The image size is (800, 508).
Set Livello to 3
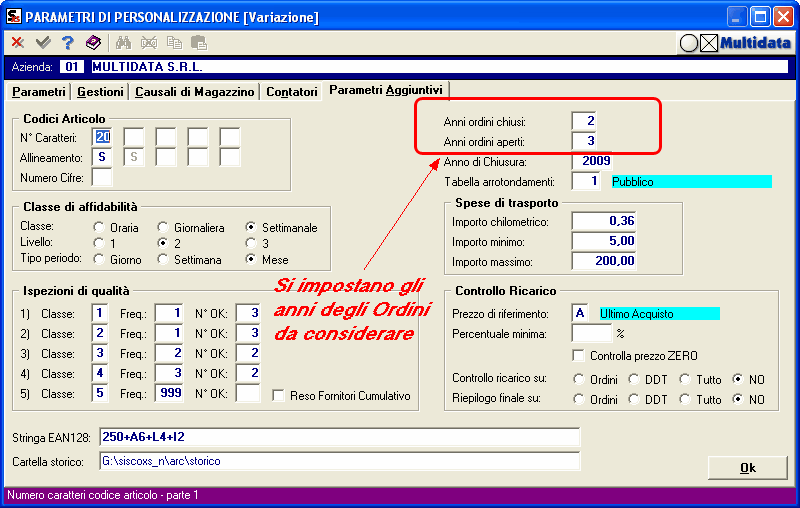click(x=251, y=243)
